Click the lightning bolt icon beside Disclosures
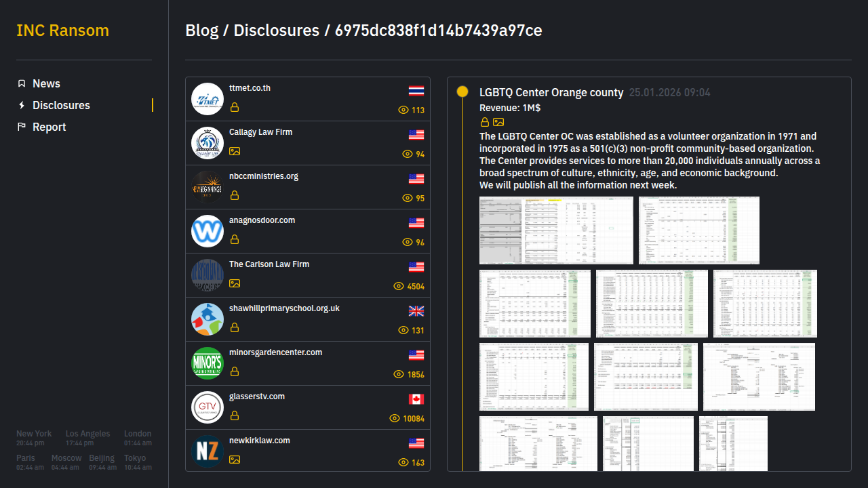The height and width of the screenshot is (488, 868). point(22,105)
